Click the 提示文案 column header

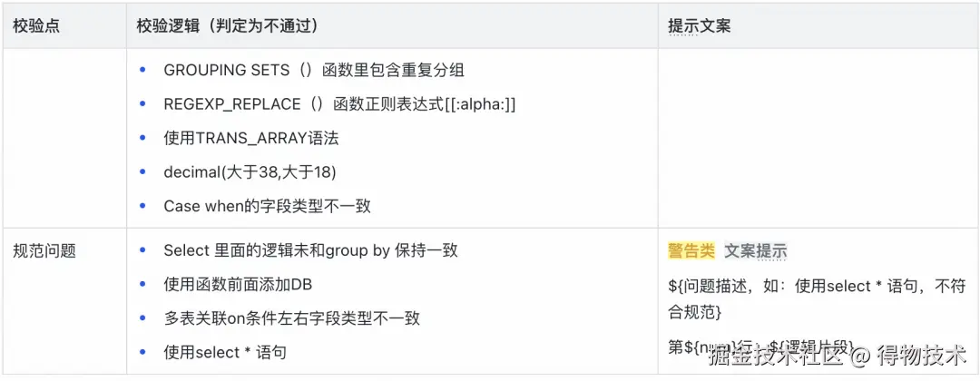(x=699, y=26)
